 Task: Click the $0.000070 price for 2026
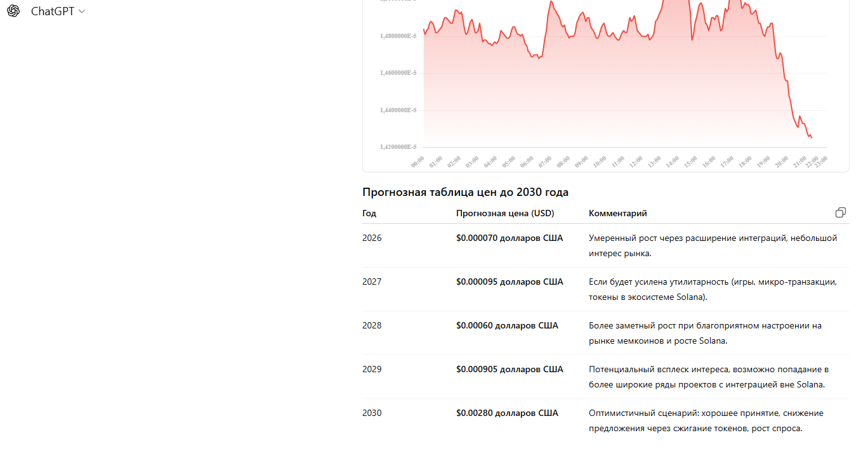click(x=509, y=238)
